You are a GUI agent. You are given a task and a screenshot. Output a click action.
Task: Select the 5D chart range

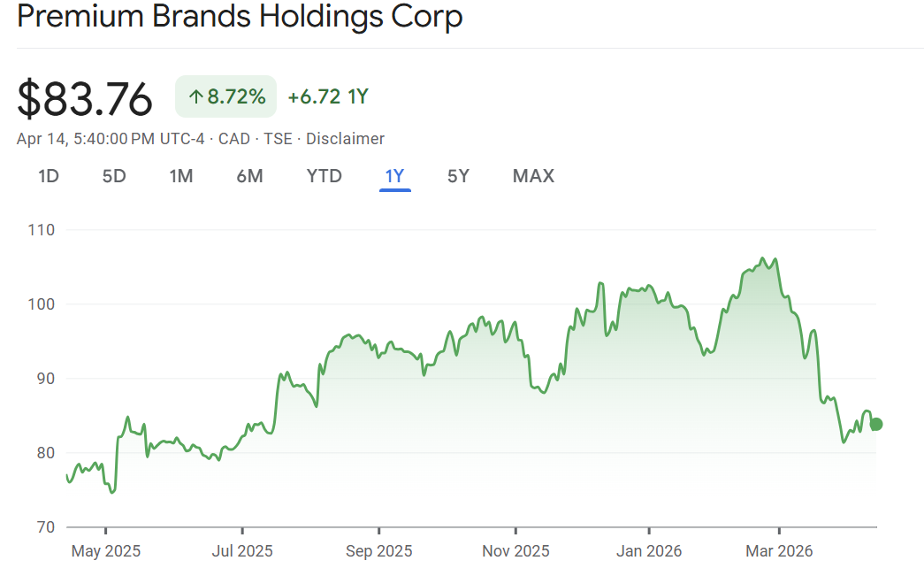pos(114,176)
